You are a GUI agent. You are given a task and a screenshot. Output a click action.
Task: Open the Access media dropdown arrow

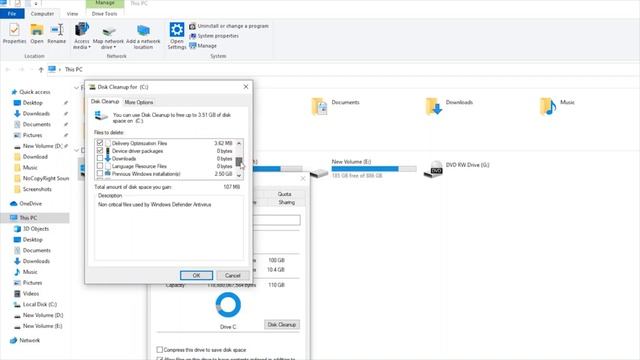89,47
